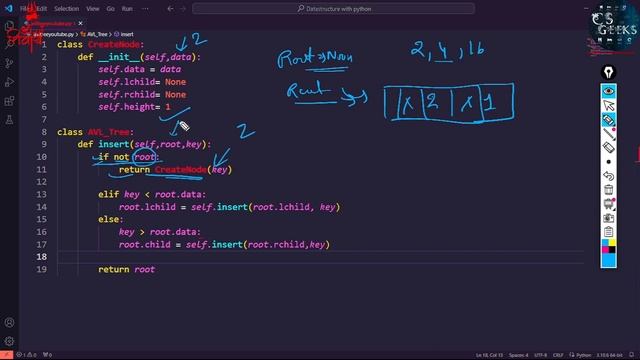Viewport: 640px width, 360px height.
Task: Click 'self.lchild= None' on line 4
Action: tap(142, 82)
